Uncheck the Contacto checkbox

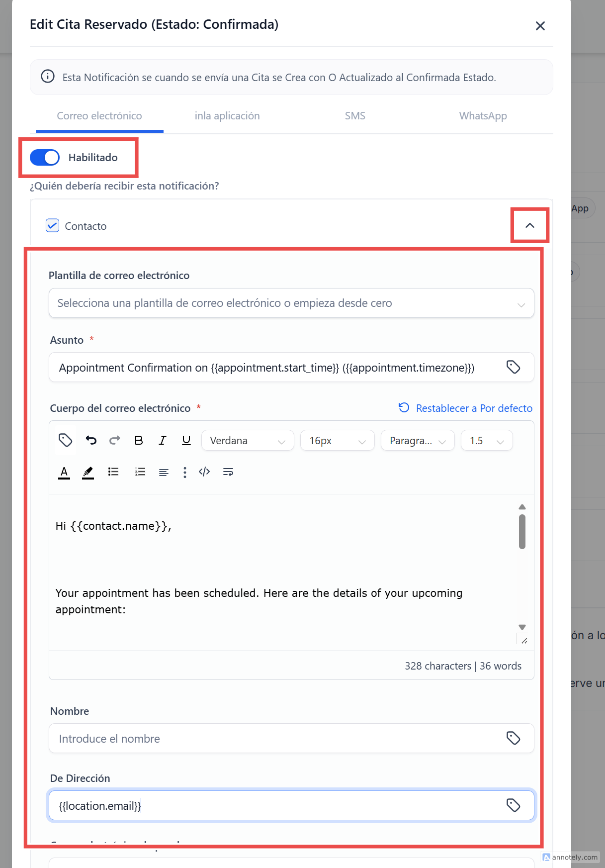(x=53, y=226)
